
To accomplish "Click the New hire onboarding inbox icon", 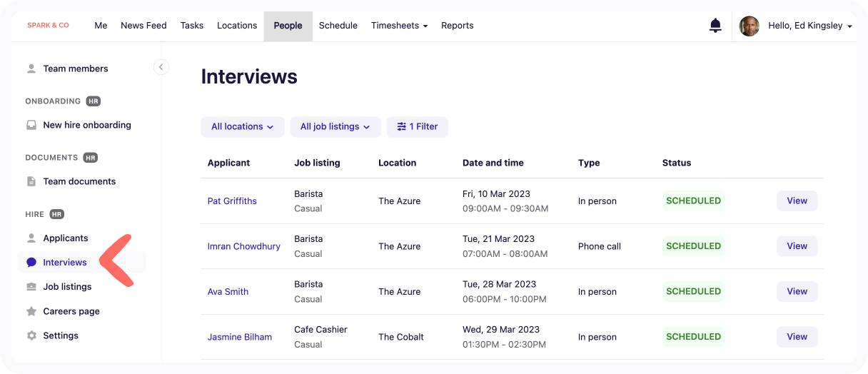I will pos(31,125).
